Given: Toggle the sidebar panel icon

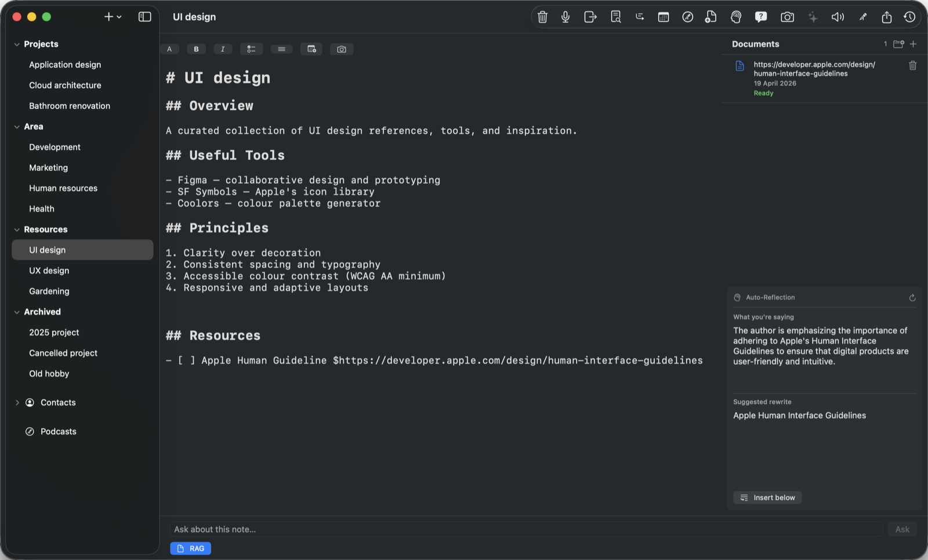Looking at the screenshot, I should [145, 17].
